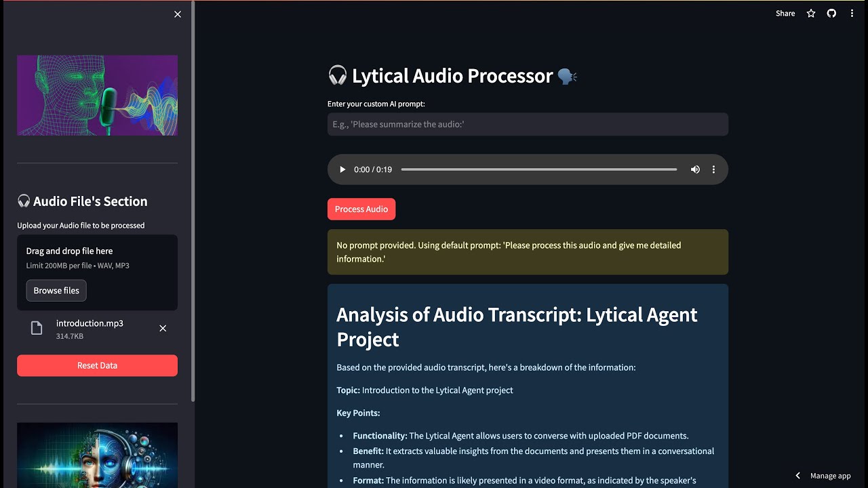Image resolution: width=868 pixels, height=488 pixels.
Task: Mute the audio player volume
Action: pos(695,169)
